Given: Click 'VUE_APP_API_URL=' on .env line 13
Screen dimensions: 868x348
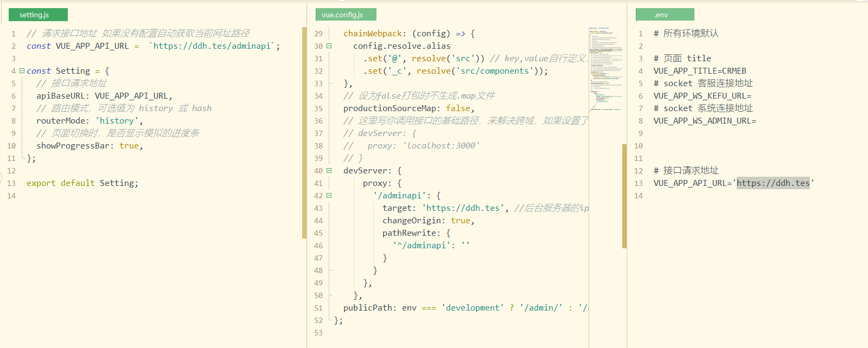Looking at the screenshot, I should tap(693, 183).
